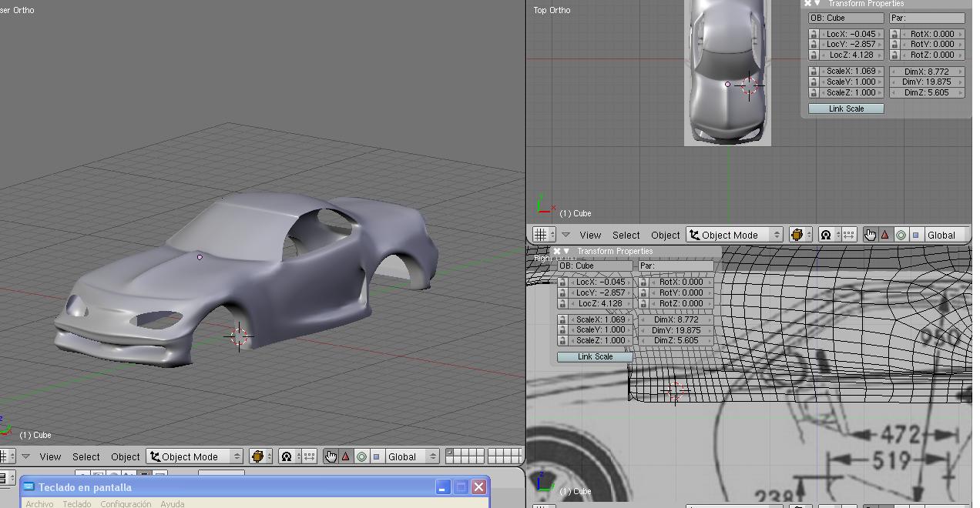
Task: Enable rotate manipulator circle in Top Ortho header
Action: click(x=901, y=235)
